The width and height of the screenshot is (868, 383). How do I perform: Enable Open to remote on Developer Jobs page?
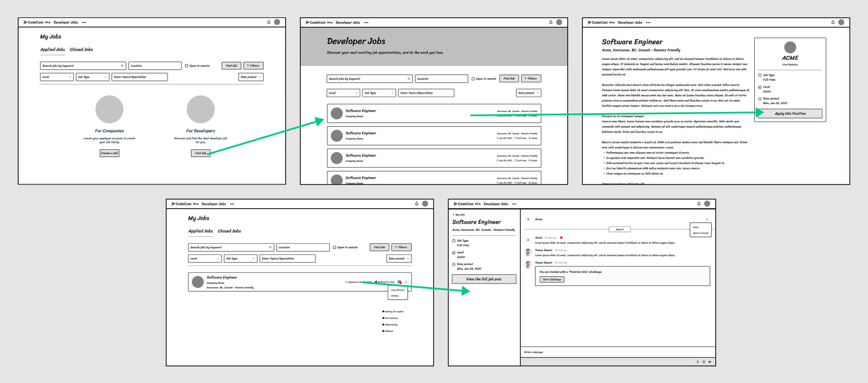(473, 79)
